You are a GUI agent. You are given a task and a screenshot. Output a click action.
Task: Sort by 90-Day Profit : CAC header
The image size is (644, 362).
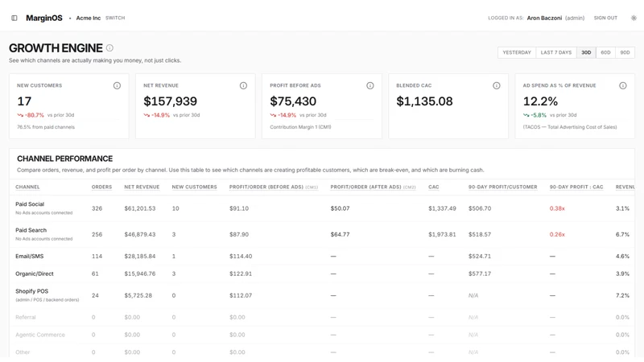(576, 187)
